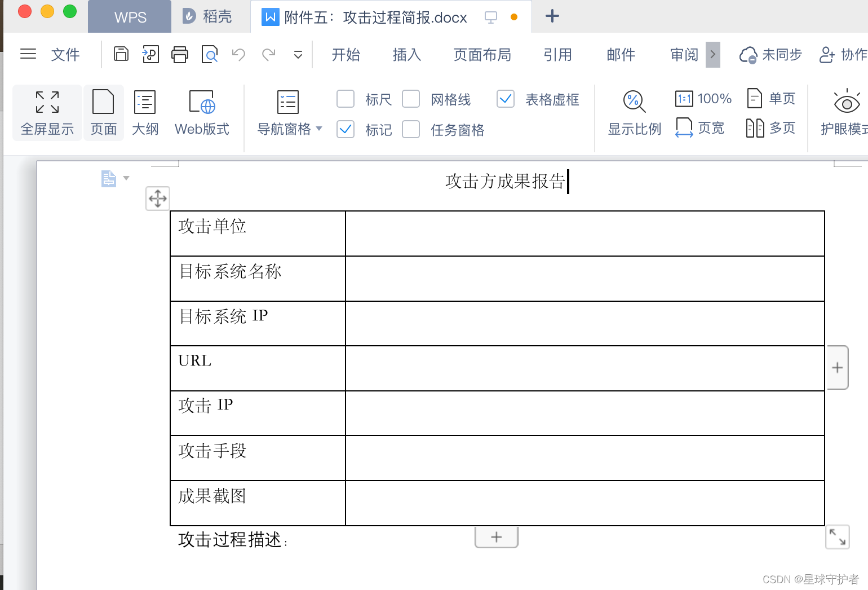Screen dimensions: 868x590
Task: Click the export to PDF icon
Action: [x=150, y=54]
